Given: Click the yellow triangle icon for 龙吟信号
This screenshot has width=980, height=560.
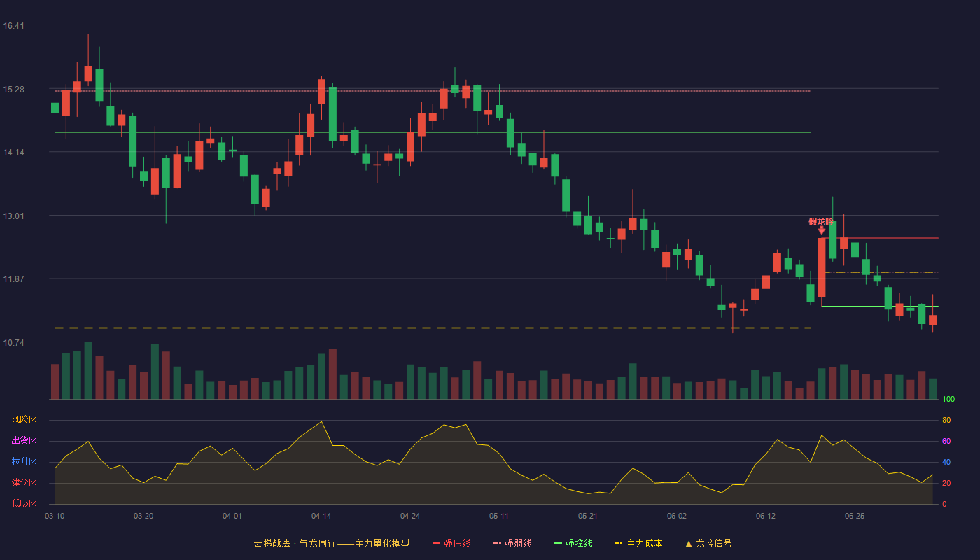Looking at the screenshot, I should coord(689,543).
